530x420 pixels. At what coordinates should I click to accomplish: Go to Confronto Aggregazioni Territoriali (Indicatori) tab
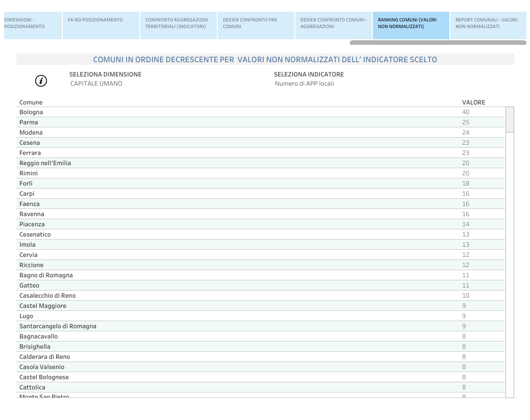178,25
